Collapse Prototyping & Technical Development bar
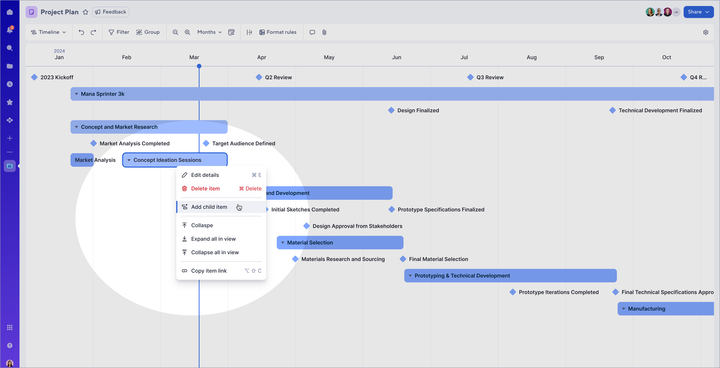Image resolution: width=720 pixels, height=368 pixels. click(x=410, y=276)
